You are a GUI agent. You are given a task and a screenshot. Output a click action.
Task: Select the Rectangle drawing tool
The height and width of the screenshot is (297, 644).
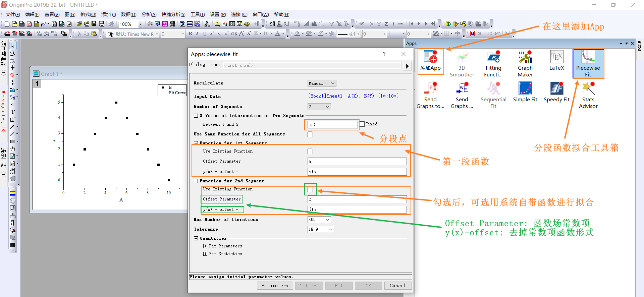[12, 141]
